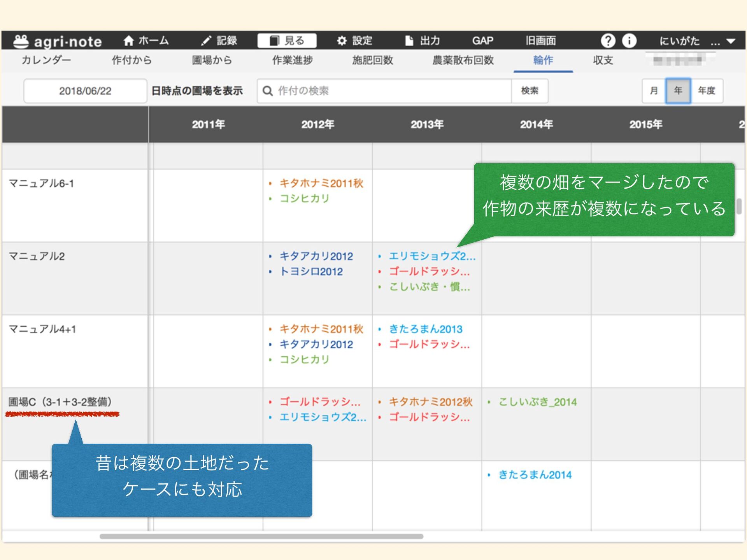Switch to the 輪作 tab
The image size is (747, 560).
point(543,60)
